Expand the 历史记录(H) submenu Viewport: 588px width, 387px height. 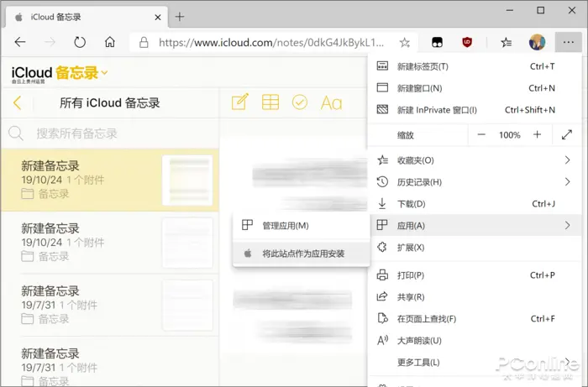475,182
